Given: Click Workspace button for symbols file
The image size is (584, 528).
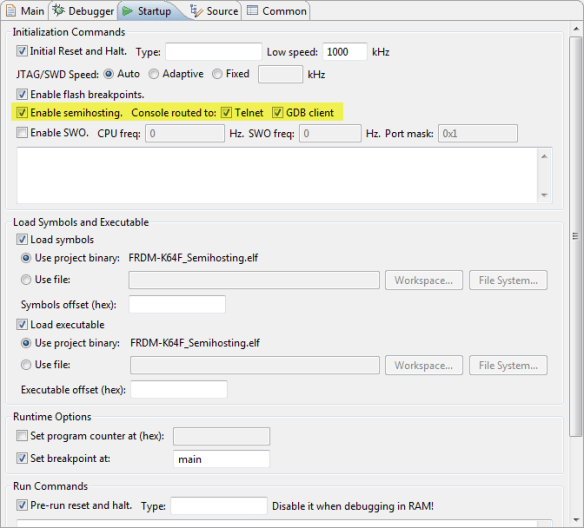Looking at the screenshot, I should (424, 280).
